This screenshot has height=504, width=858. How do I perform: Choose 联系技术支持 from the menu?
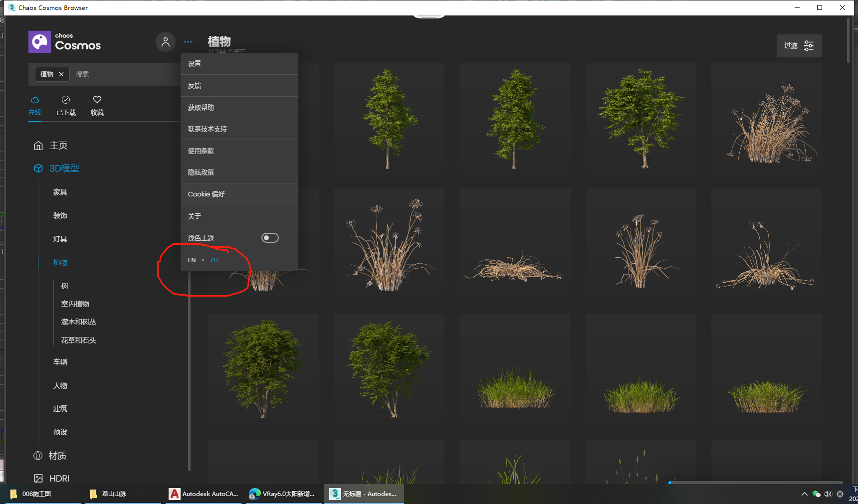tap(239, 129)
